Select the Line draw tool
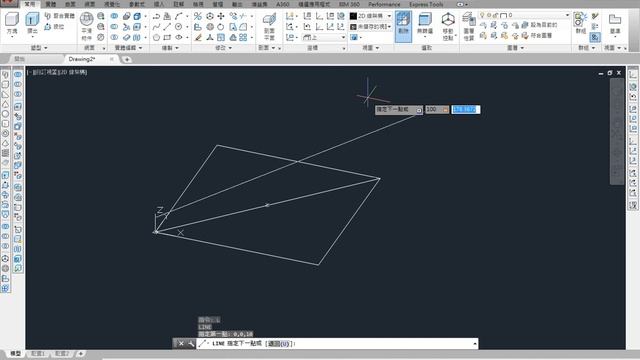 tap(167, 27)
